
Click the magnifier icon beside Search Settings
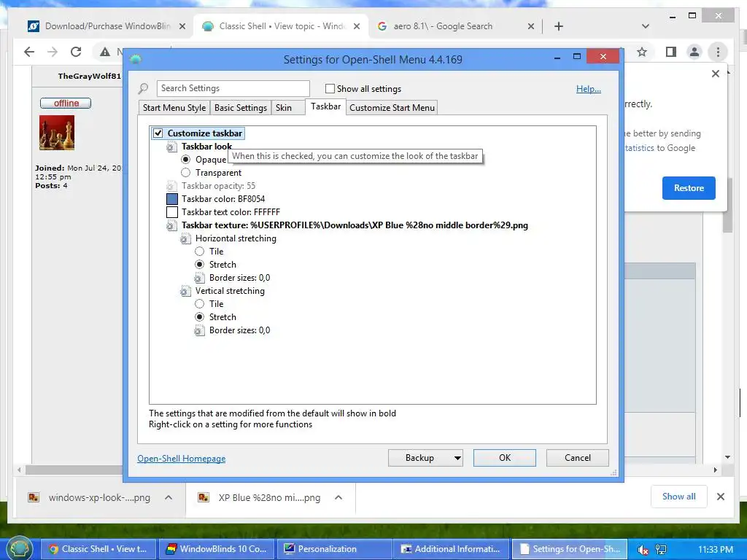point(143,88)
